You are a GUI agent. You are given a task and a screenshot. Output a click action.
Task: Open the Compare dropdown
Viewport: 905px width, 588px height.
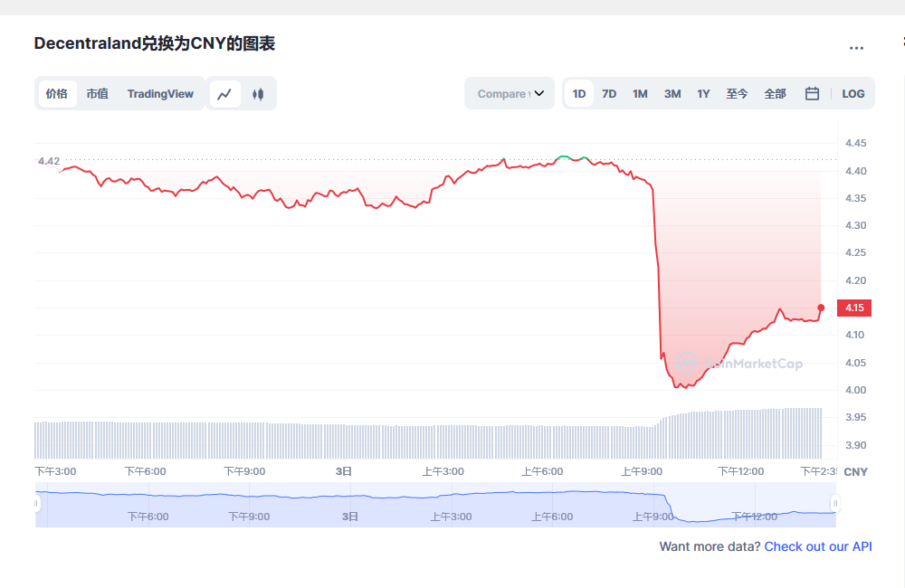tap(510, 93)
